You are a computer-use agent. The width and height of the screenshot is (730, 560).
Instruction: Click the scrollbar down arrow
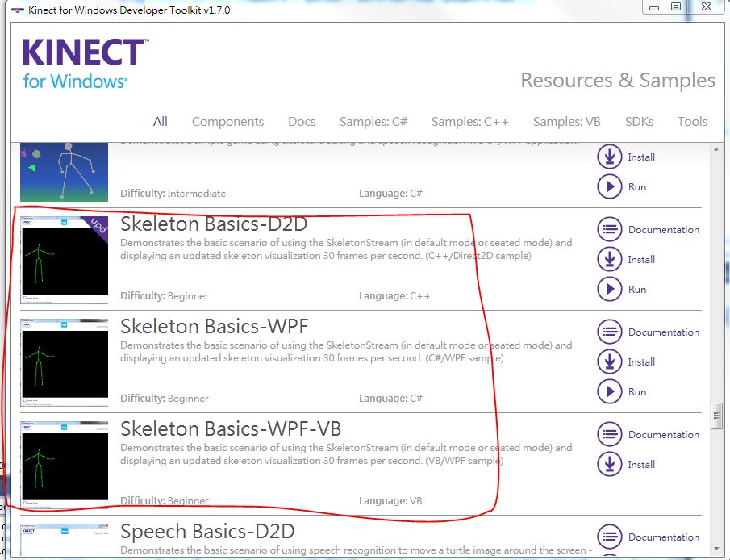(x=716, y=549)
